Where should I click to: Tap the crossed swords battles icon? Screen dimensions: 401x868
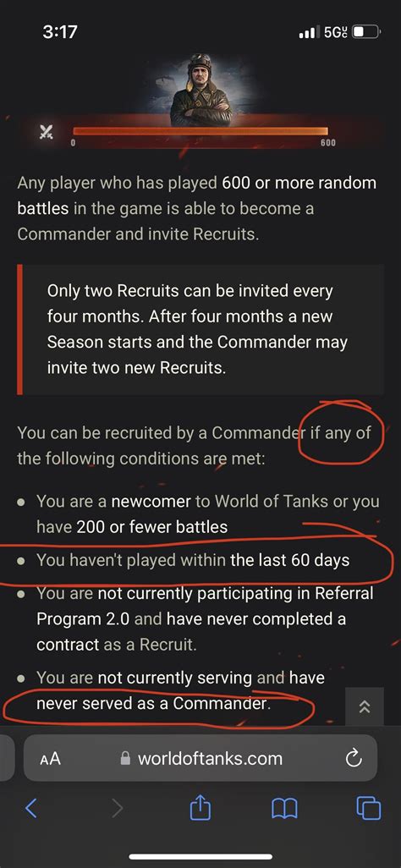coord(46,131)
